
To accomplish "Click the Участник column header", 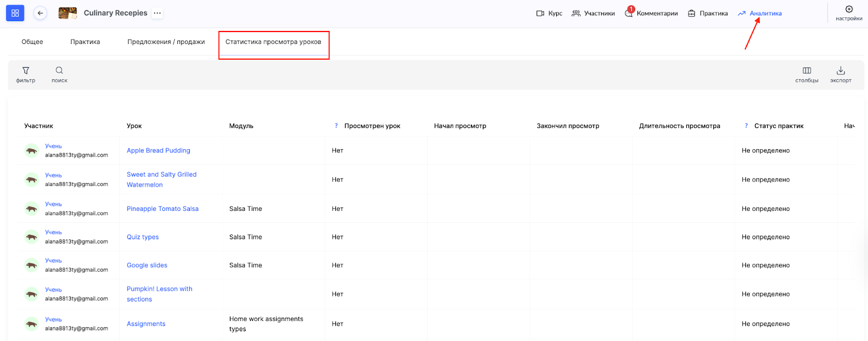I will point(39,126).
